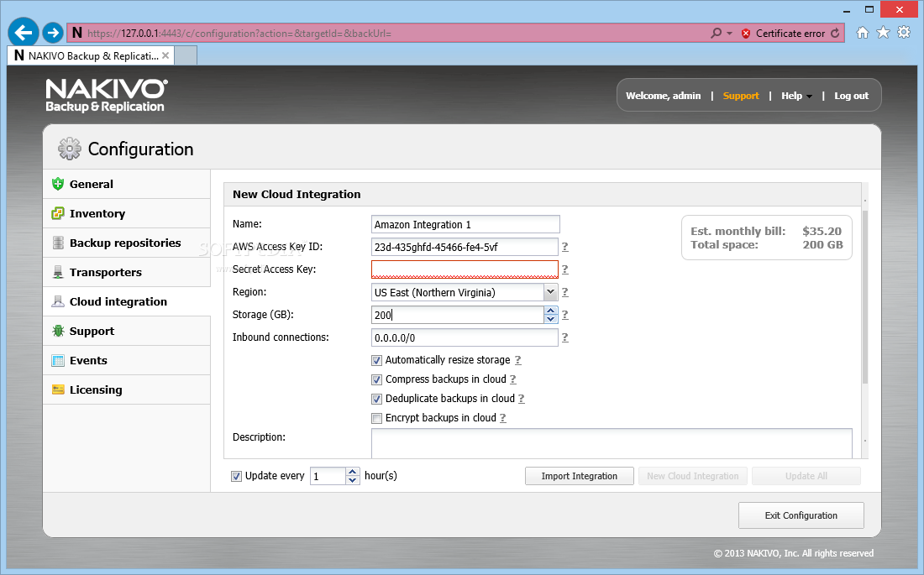
Task: Click the orange Support link in header
Action: 741,96
